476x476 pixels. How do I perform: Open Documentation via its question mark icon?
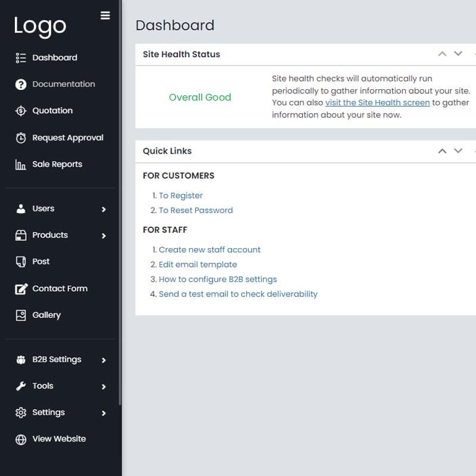20,84
